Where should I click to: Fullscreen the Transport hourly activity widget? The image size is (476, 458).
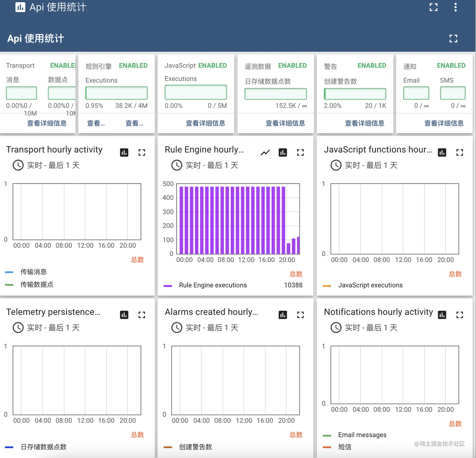click(x=142, y=153)
